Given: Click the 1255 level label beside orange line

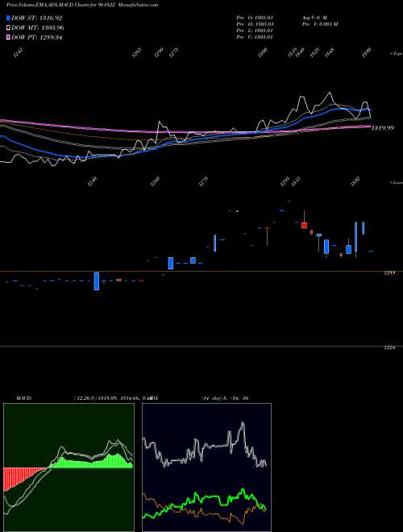Looking at the screenshot, I should tap(389, 272).
